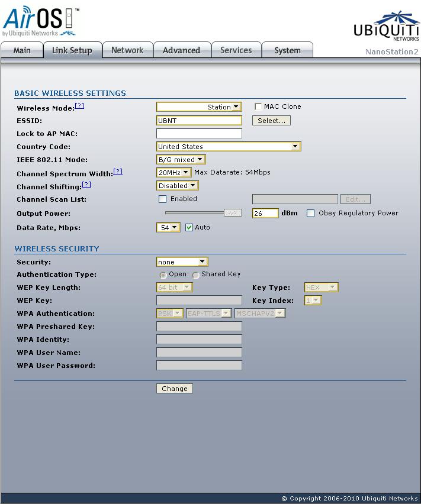Click the AirOS logo
The height and width of the screenshot is (504, 421).
tap(41, 21)
